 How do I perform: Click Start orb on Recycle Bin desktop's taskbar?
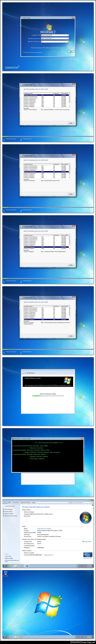[5, 637]
